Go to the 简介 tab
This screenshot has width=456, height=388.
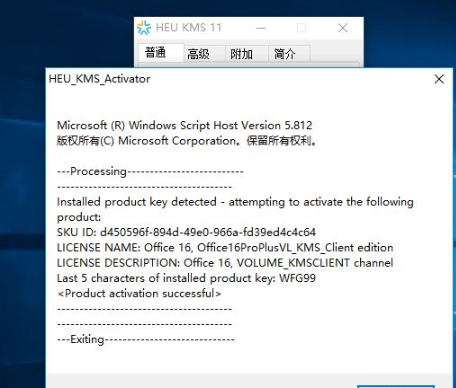(285, 54)
